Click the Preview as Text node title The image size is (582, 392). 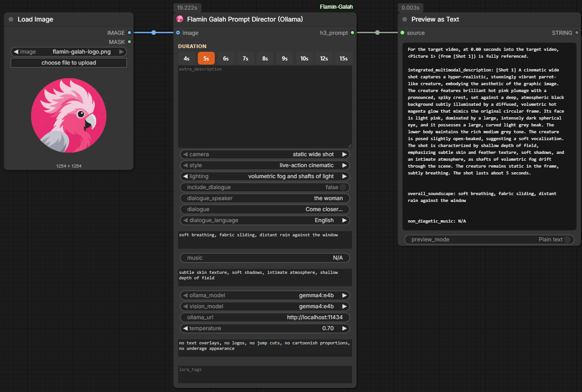point(435,19)
